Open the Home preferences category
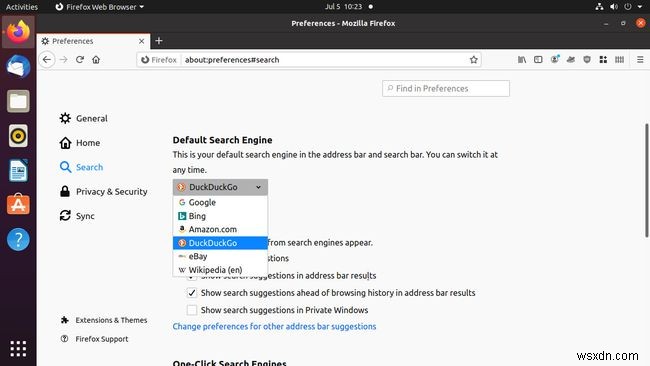The width and height of the screenshot is (650, 366). [80, 143]
